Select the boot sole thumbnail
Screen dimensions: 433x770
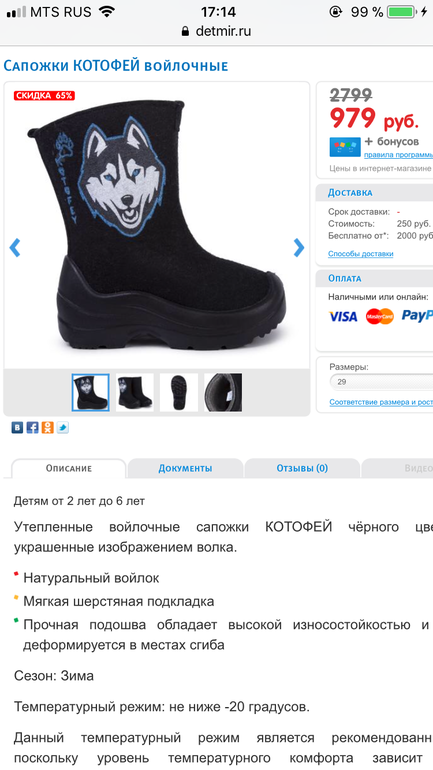pos(179,392)
